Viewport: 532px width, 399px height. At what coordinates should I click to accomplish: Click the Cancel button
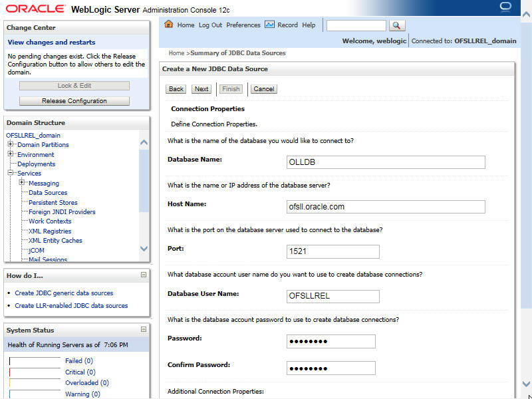pos(263,89)
